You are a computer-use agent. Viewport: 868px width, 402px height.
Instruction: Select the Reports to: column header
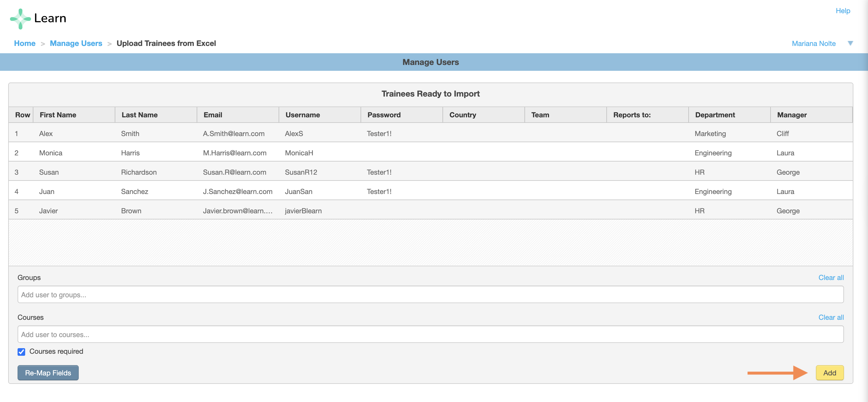click(647, 115)
